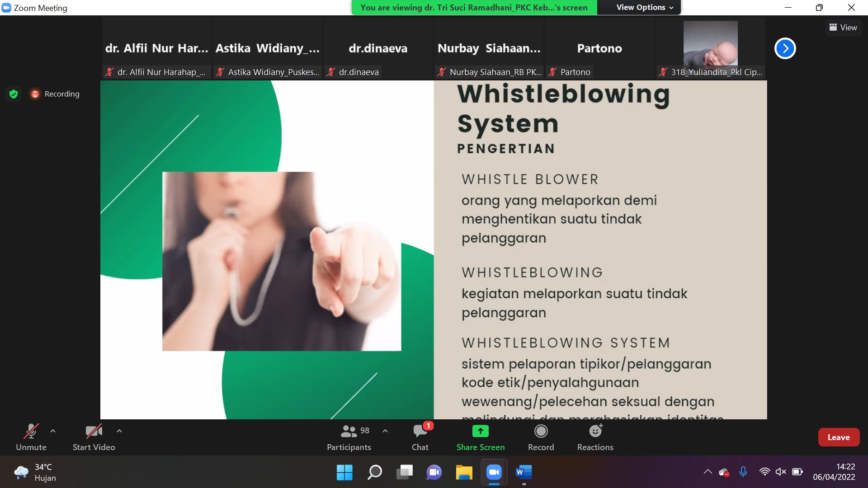The image size is (868, 488).
Task: Select Nurbay Siahaan participant tile
Action: pyautogui.click(x=489, y=48)
